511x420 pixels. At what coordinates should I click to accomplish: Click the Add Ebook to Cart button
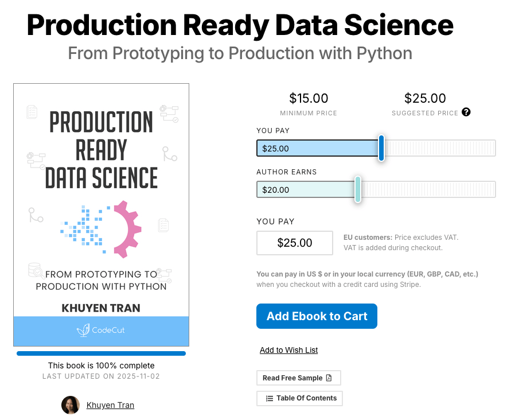[x=317, y=316]
